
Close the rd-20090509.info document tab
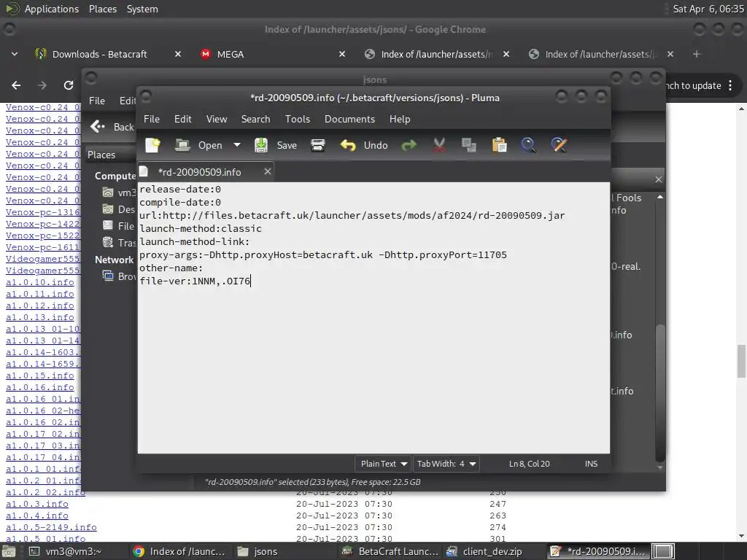tap(268, 171)
